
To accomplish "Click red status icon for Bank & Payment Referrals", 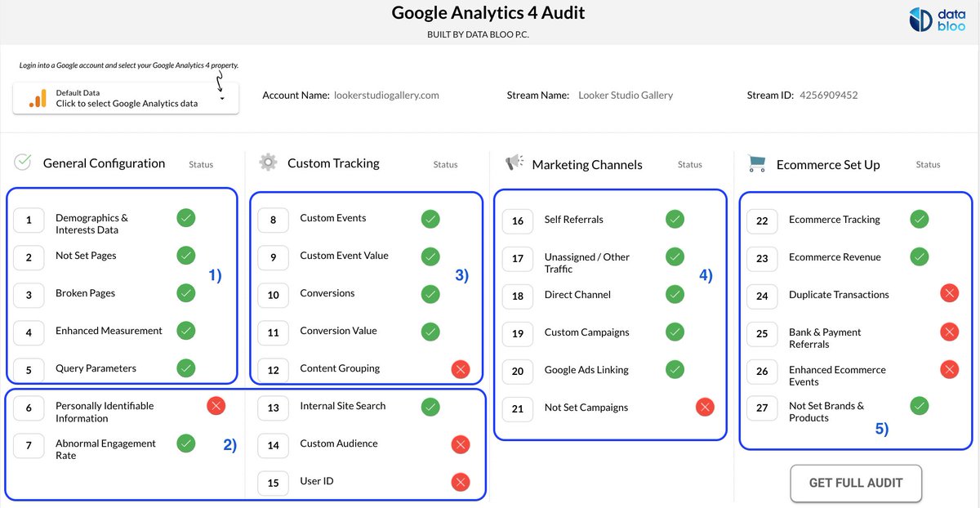I will [949, 332].
